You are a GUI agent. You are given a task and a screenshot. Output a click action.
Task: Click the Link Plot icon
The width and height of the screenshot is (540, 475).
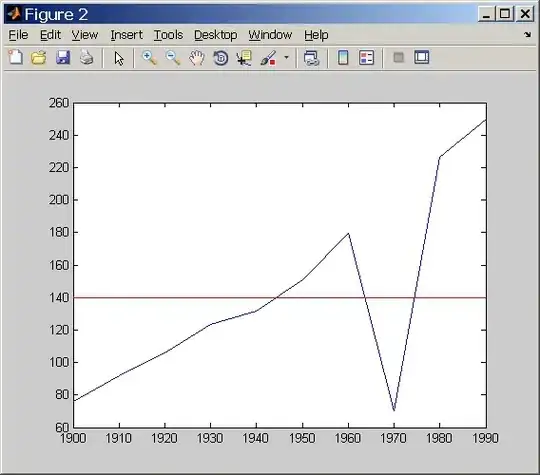(312, 58)
